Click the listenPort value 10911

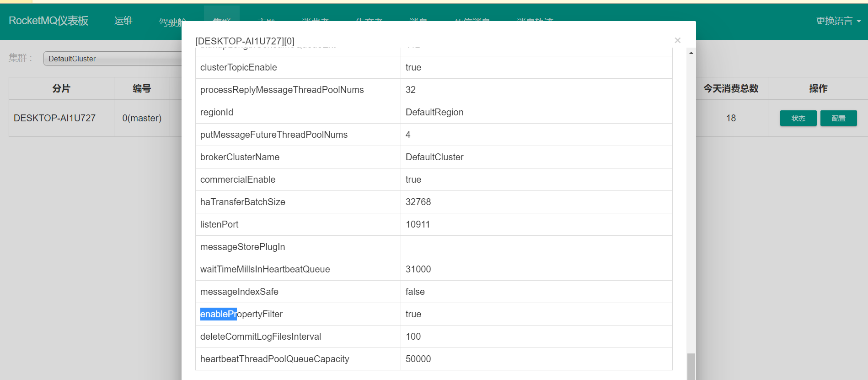point(418,224)
